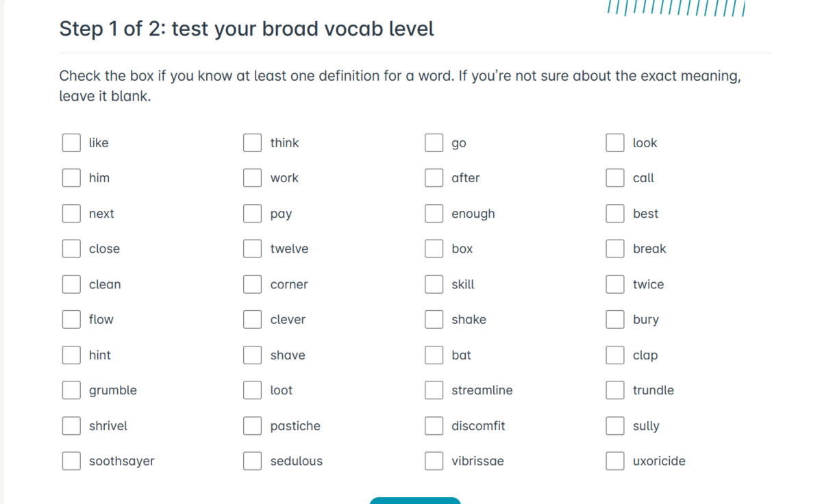Mark 'clever' as a known word
The height and width of the screenshot is (504, 822).
pyautogui.click(x=253, y=319)
